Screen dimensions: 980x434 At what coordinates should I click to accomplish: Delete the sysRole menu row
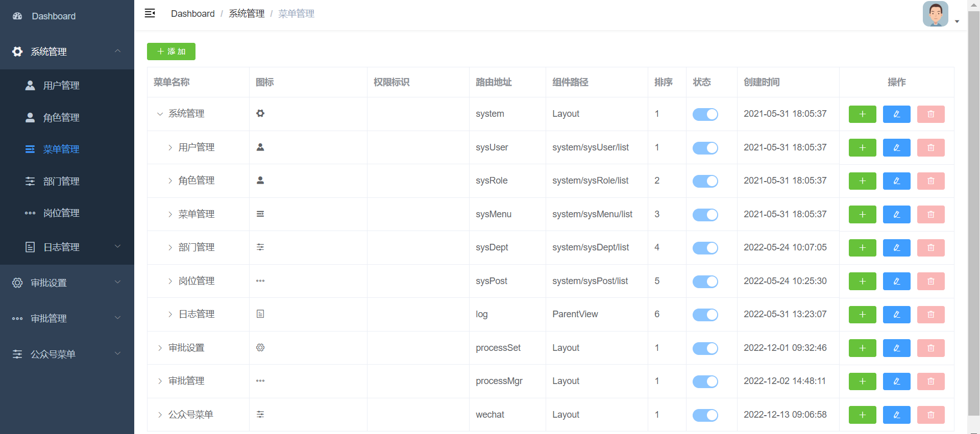(x=931, y=181)
